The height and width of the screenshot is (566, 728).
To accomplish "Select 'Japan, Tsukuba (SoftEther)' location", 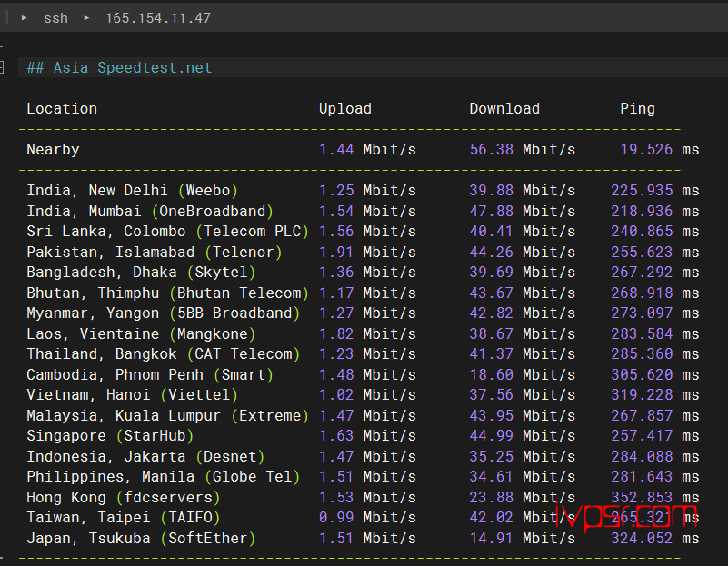I will [x=141, y=538].
